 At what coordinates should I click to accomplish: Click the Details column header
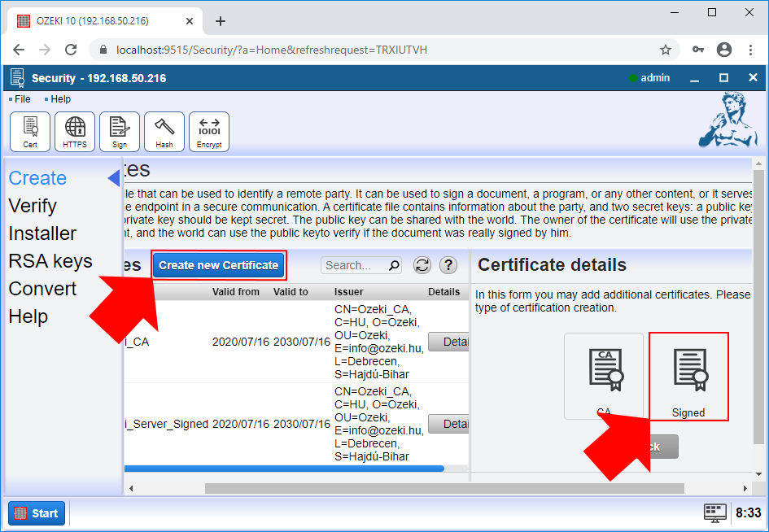pos(443,292)
